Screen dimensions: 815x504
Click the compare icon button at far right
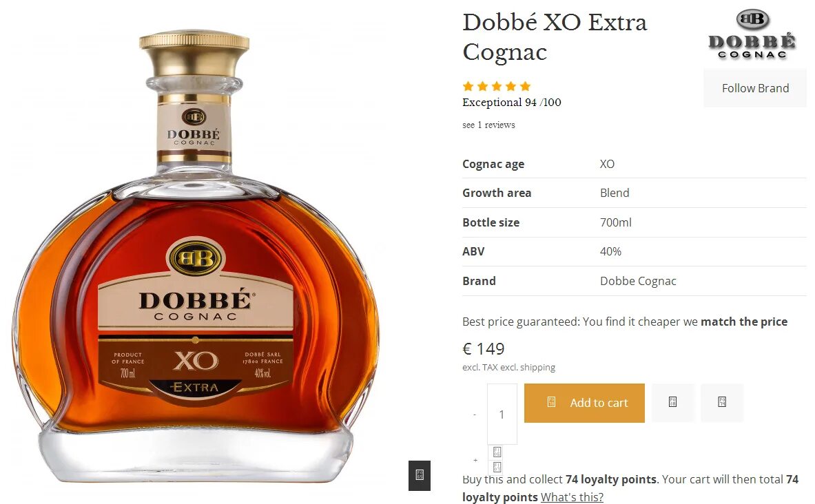tap(722, 402)
